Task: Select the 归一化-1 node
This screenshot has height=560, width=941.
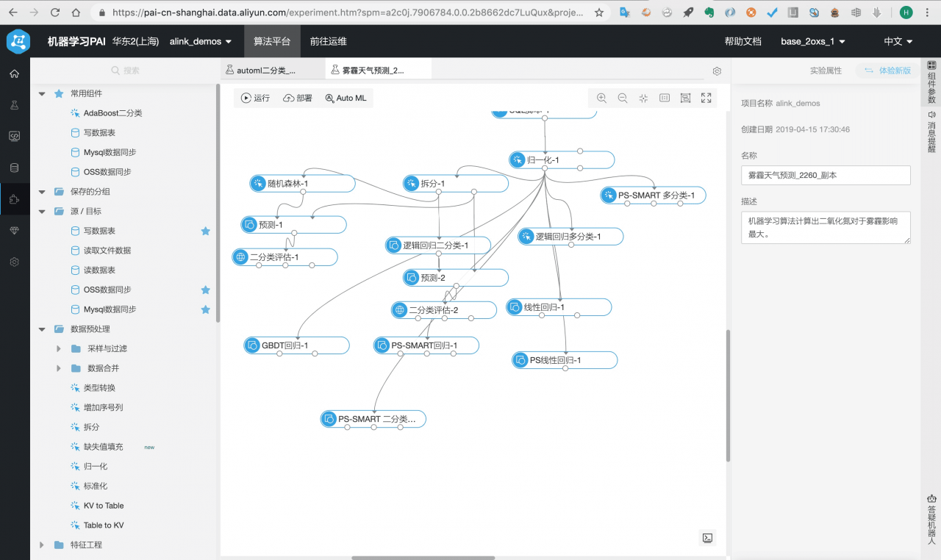Action: [x=562, y=160]
